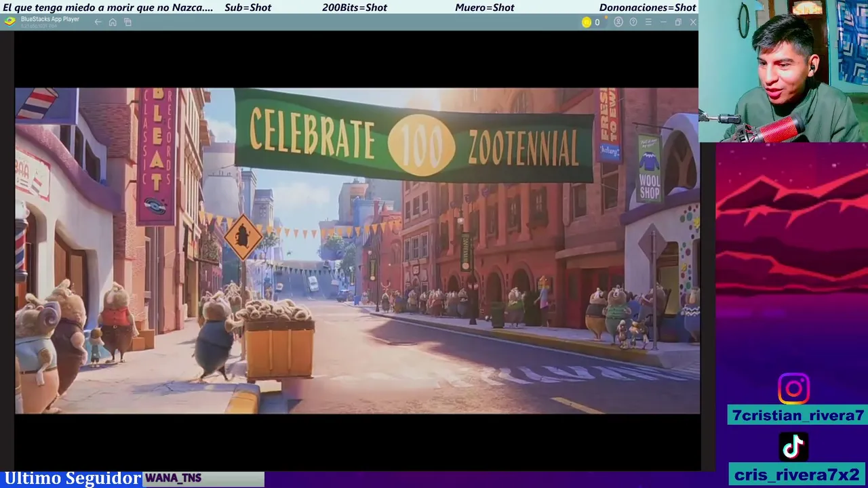Click the Wool Shop sign in video
The height and width of the screenshot is (488, 868).
[x=650, y=167]
